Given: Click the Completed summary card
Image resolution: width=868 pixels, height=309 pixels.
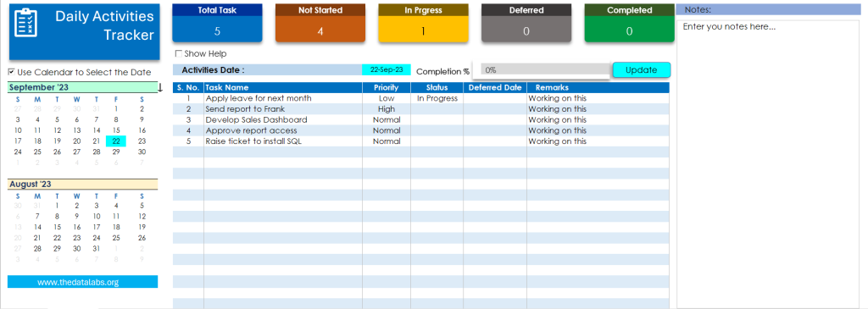Looking at the screenshot, I should click(630, 23).
